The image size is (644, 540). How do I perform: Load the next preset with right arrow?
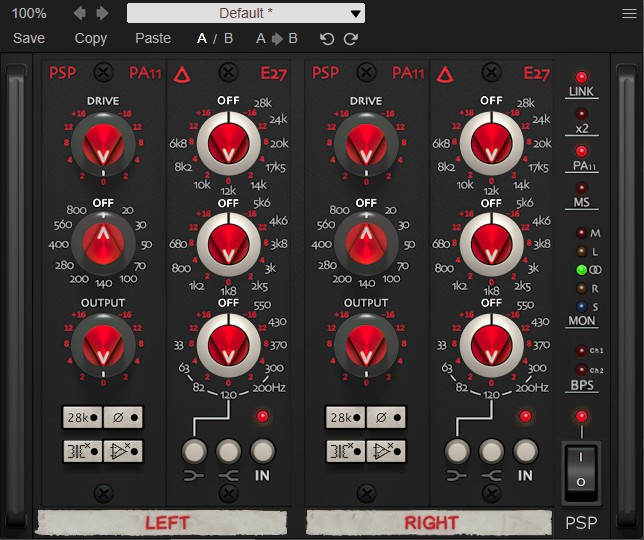click(102, 13)
